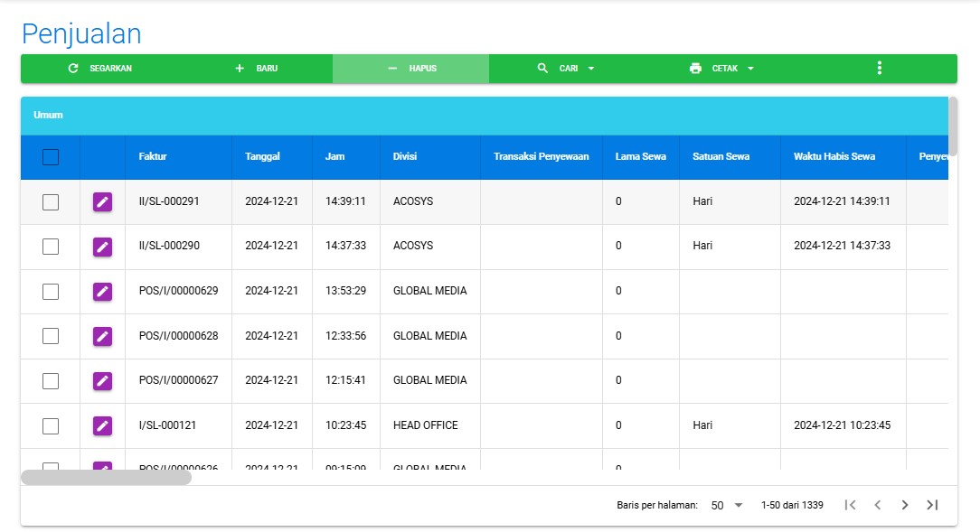Tick the select-all checkbox in header
Screen dimensions: 980x532
[x=51, y=157]
